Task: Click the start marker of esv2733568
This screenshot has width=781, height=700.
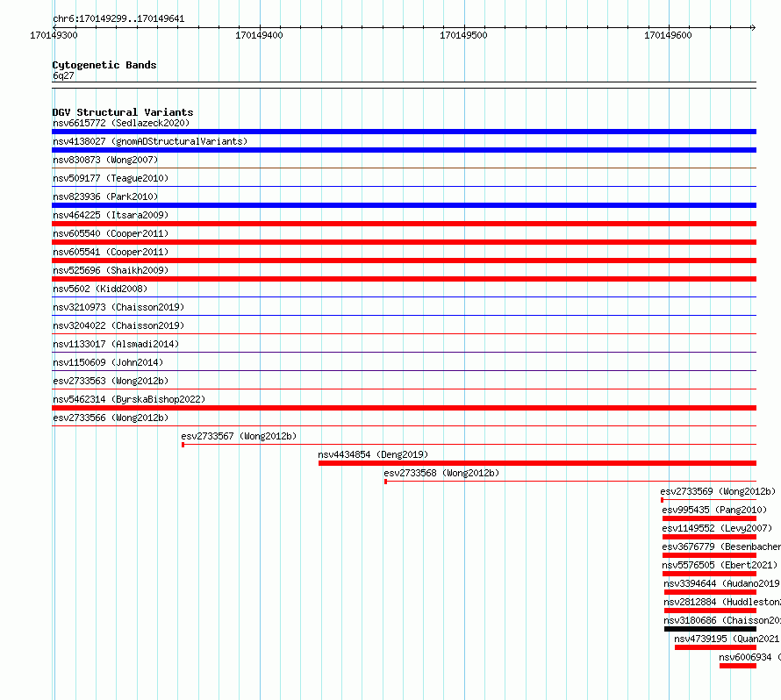Action: click(385, 482)
